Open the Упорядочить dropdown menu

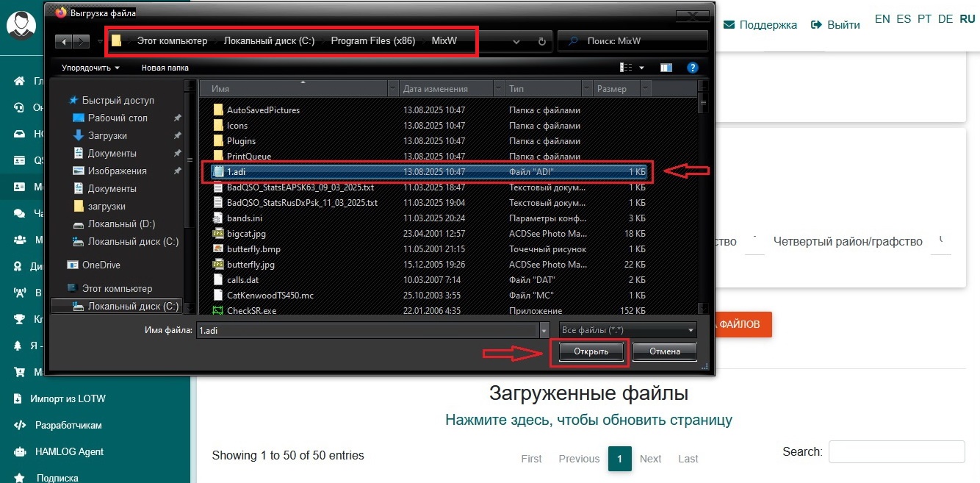(90, 68)
